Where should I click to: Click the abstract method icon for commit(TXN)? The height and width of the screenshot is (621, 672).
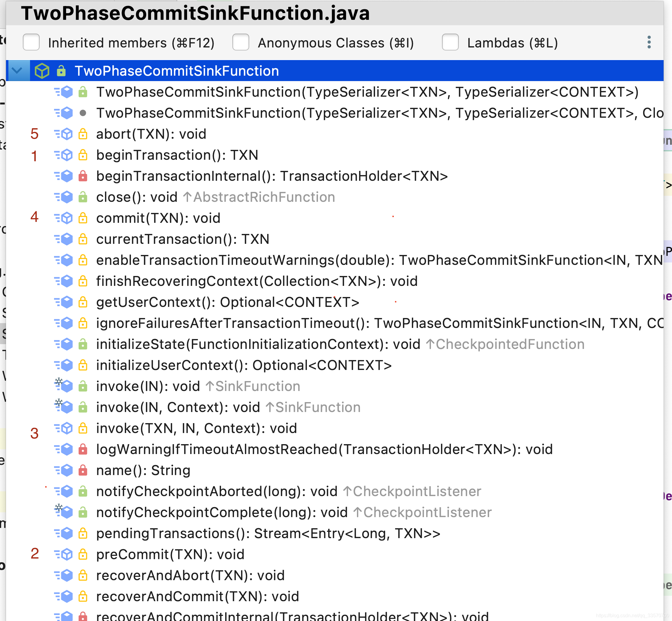click(64, 218)
